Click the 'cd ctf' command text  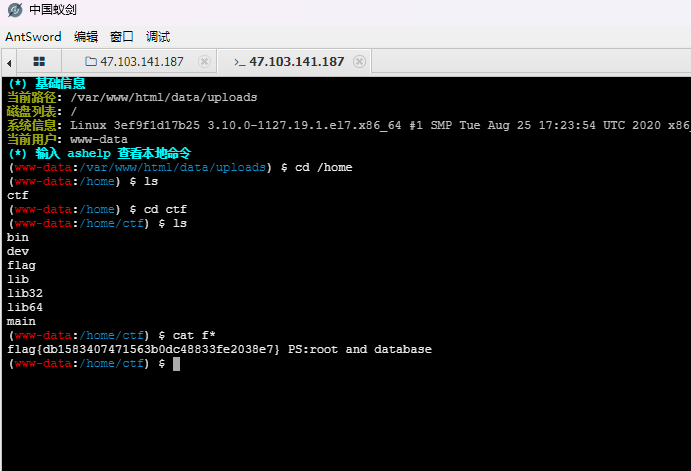tap(165, 209)
